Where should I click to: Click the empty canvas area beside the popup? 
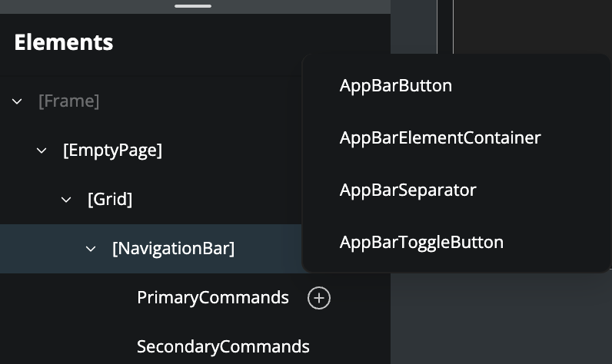pyautogui.click(x=531, y=27)
